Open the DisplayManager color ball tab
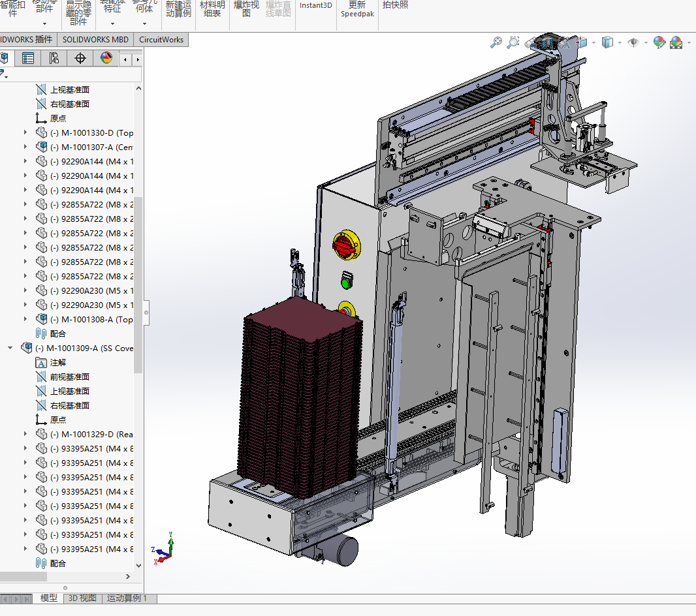The image size is (696, 616). pos(106,58)
